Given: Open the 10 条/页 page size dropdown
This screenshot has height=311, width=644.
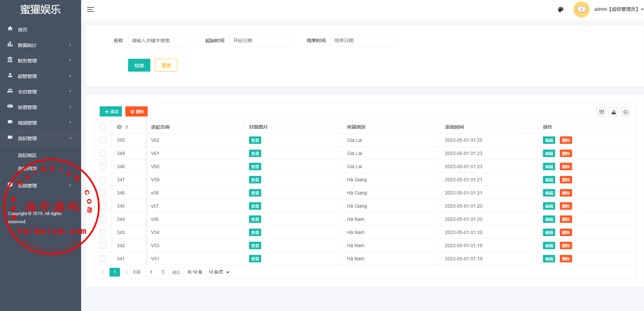Looking at the screenshot, I should [218, 272].
